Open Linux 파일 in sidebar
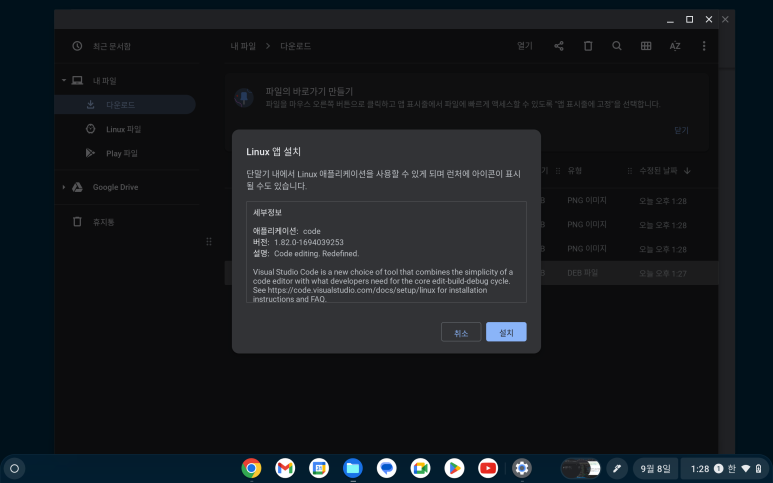Viewport: 773px width, 483px height. (123, 129)
